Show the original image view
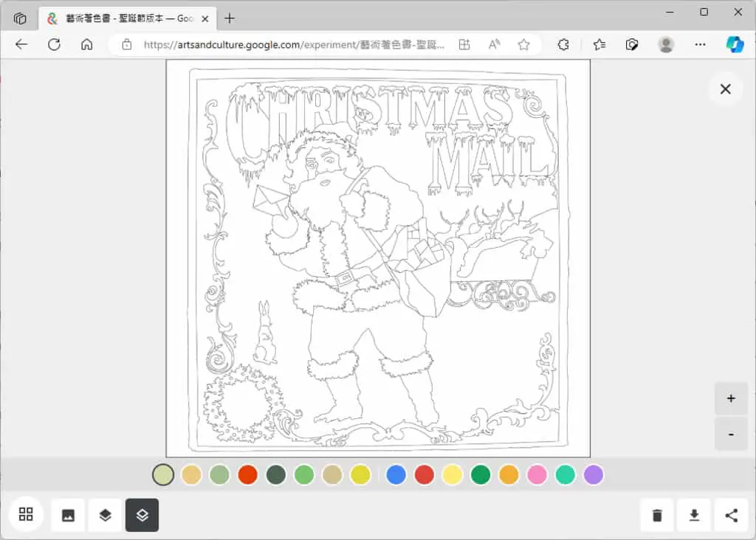Image resolution: width=756 pixels, height=540 pixels. 68,516
